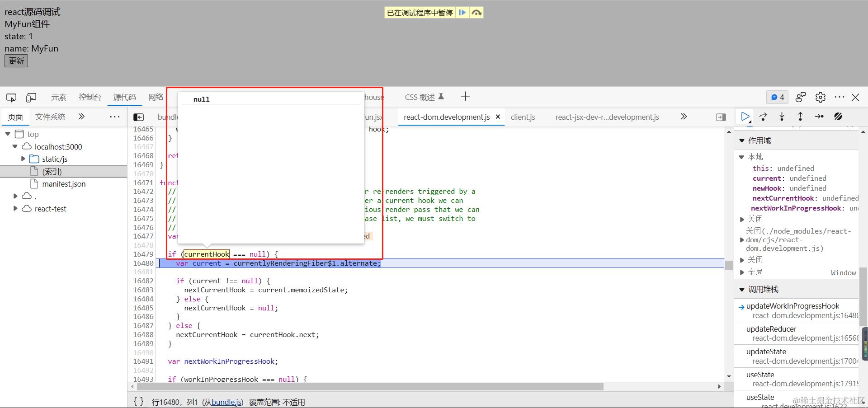868x408 pixels.
Task: Toggle device emulation mode
Action: 31,97
